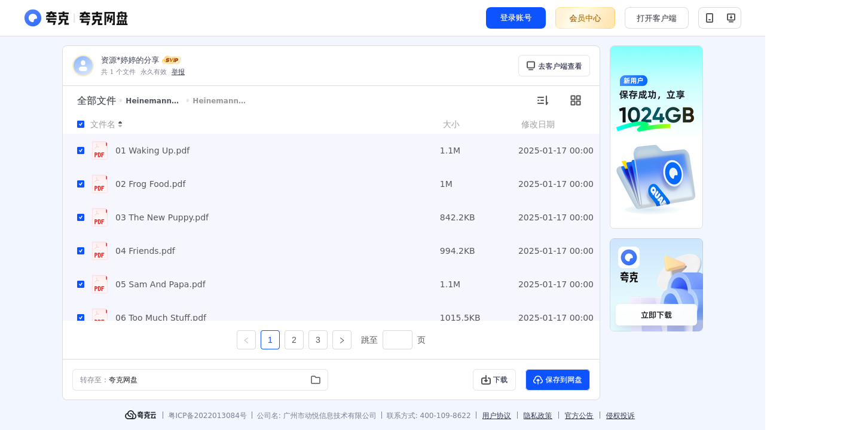Click the 1024GB new user promotion banner
Screen dimensions: 868x430
click(x=656, y=137)
